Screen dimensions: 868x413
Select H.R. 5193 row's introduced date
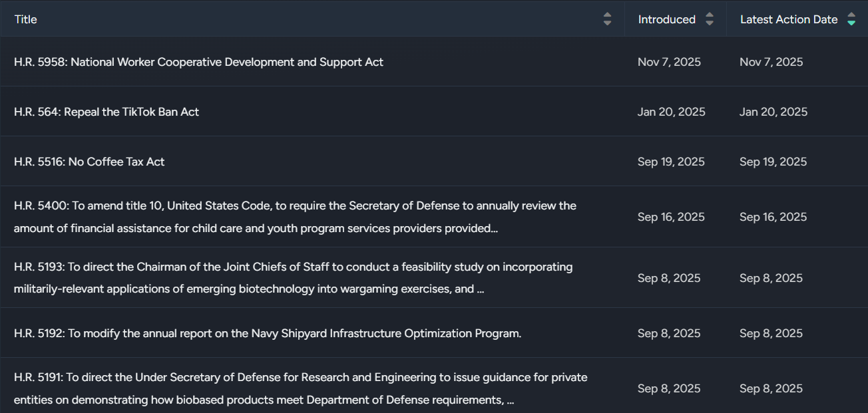(x=669, y=278)
